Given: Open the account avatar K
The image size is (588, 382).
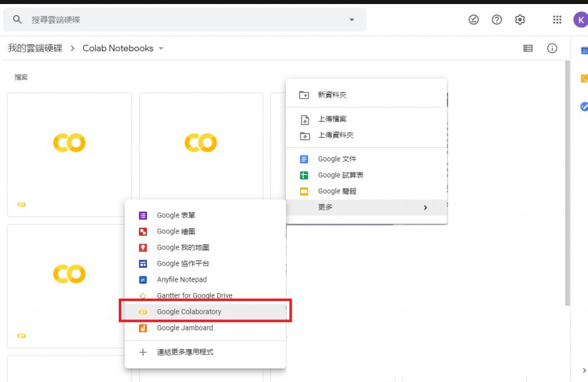Looking at the screenshot, I should [x=581, y=20].
